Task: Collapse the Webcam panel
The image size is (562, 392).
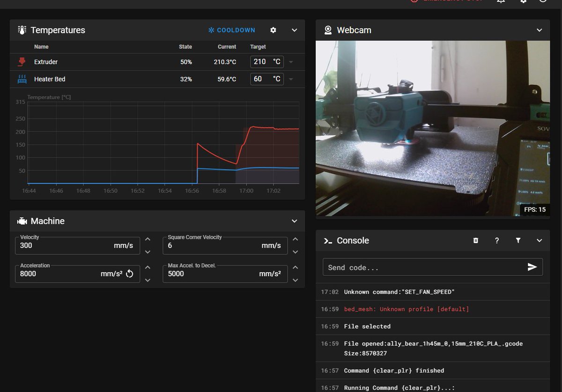Action: click(x=540, y=30)
